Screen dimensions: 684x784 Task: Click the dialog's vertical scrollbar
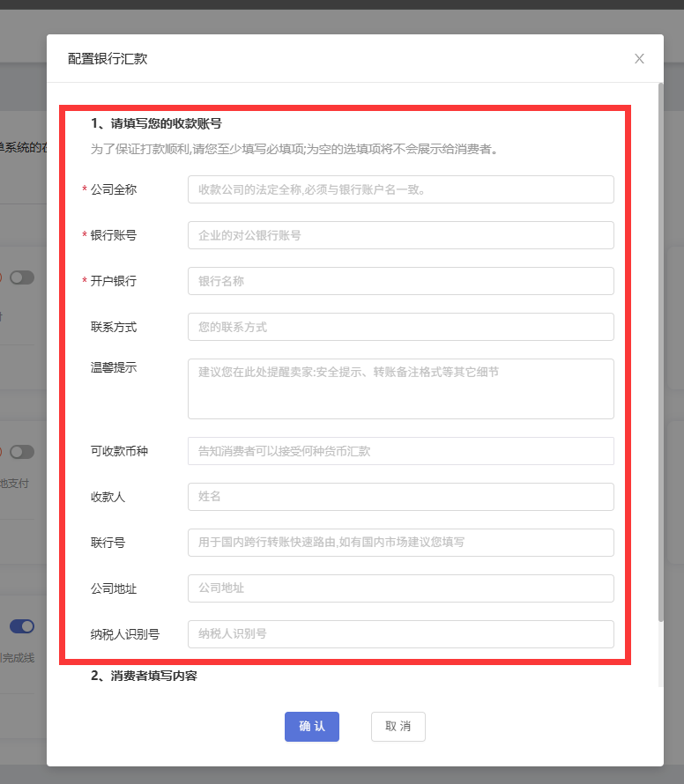660,352
